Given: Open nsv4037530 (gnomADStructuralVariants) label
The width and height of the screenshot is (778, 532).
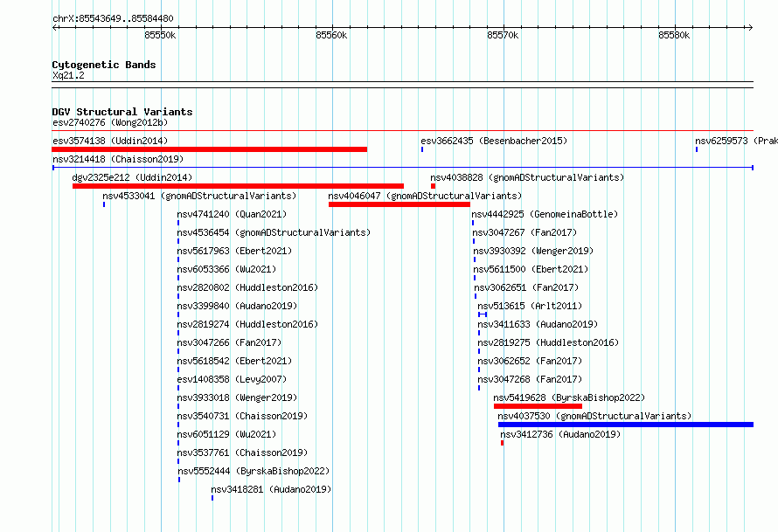Looking at the screenshot, I should (594, 416).
